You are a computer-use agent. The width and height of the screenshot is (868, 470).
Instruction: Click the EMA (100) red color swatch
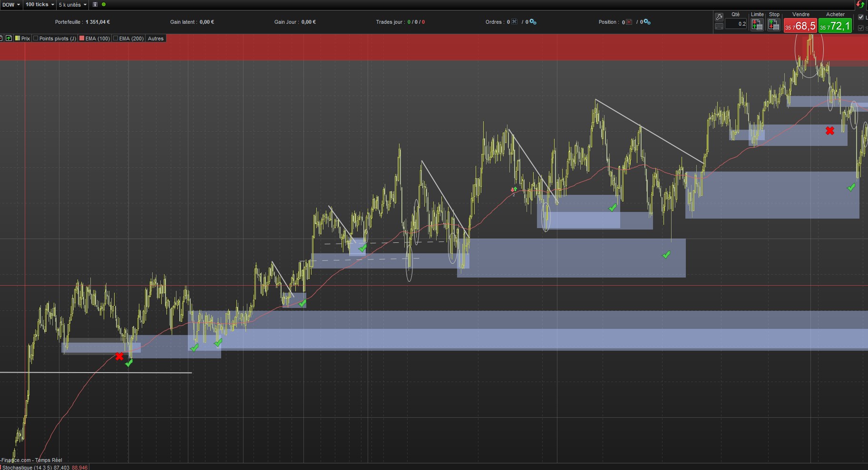pyautogui.click(x=82, y=38)
